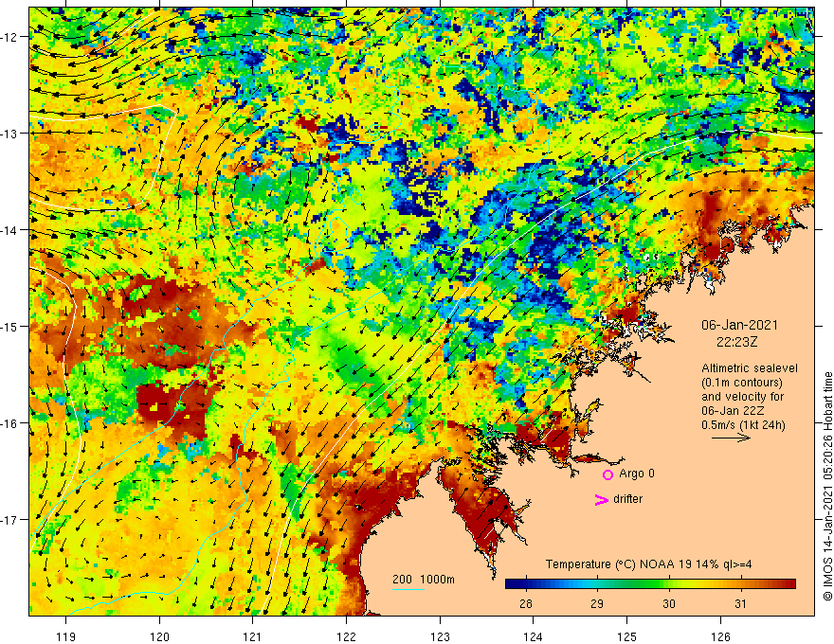Click the date label 06-Jan-2021
The height and width of the screenshot is (644, 834).
click(739, 325)
